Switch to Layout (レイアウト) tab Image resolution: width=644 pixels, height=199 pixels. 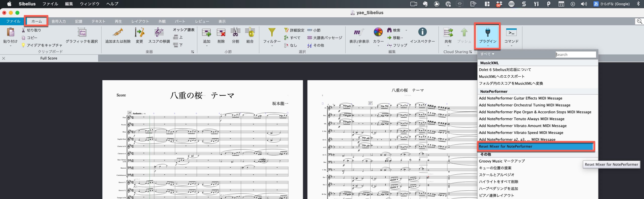140,21
